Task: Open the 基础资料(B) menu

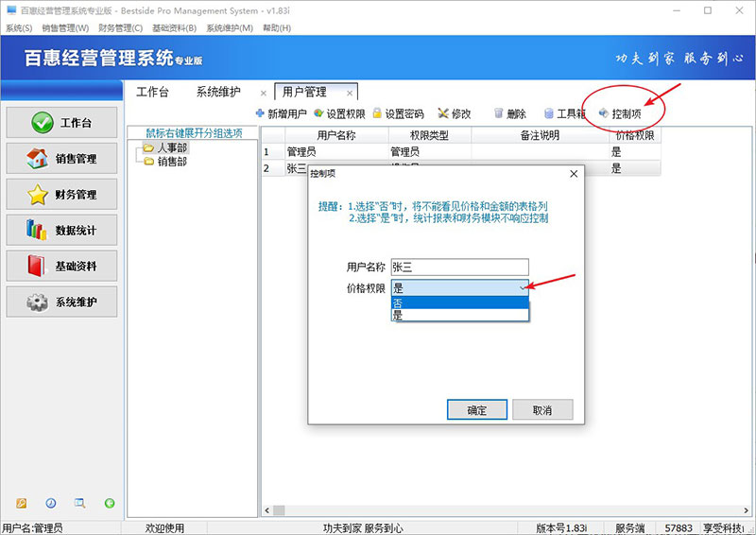Action: tap(174, 28)
